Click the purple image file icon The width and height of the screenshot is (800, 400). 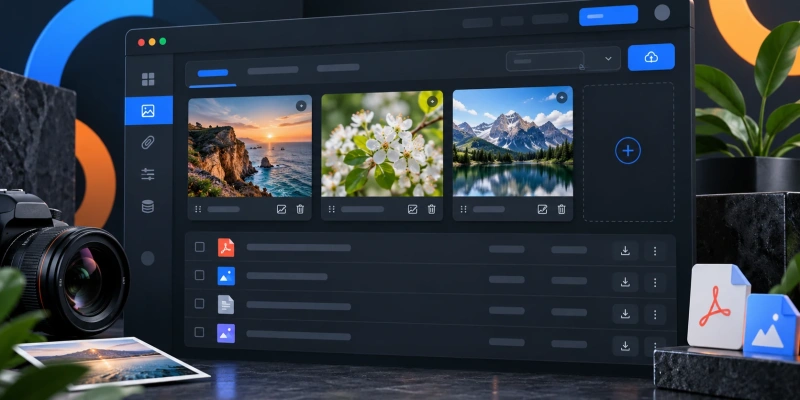[x=226, y=333]
